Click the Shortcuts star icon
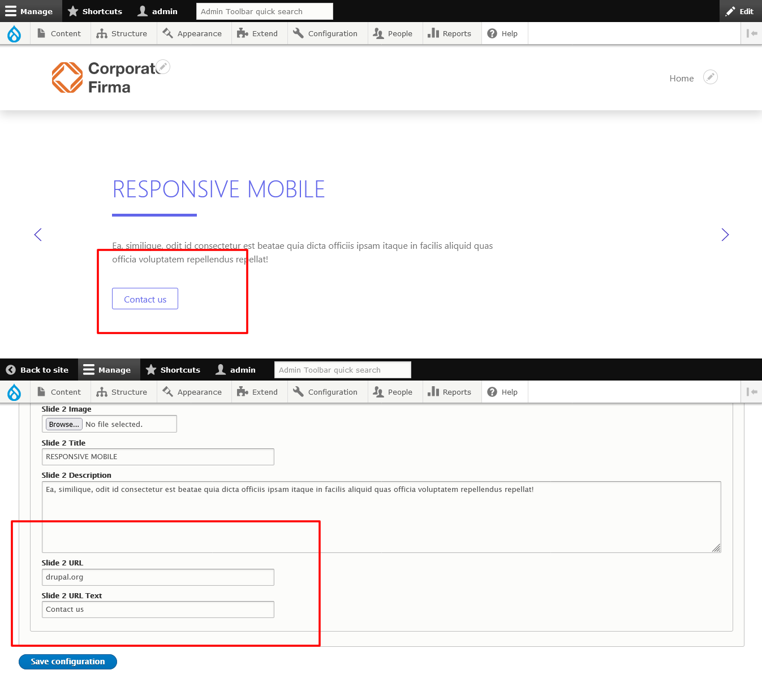Screen dimensions: 762x700 [73, 11]
